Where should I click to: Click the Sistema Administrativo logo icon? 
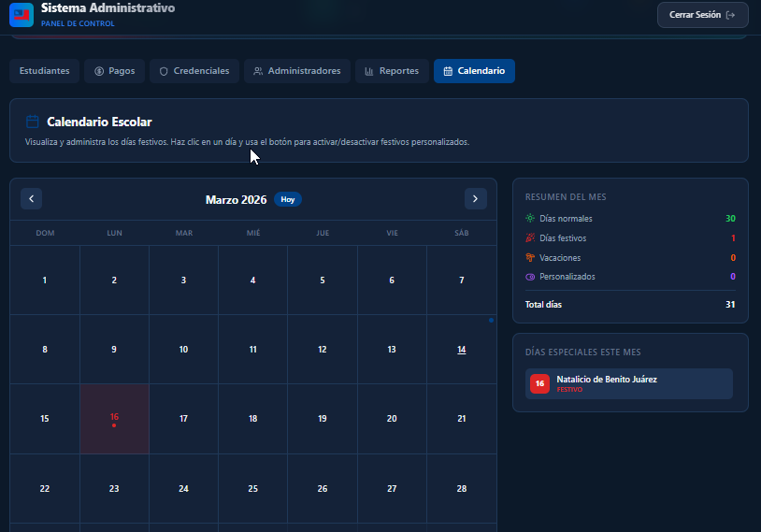click(x=22, y=15)
